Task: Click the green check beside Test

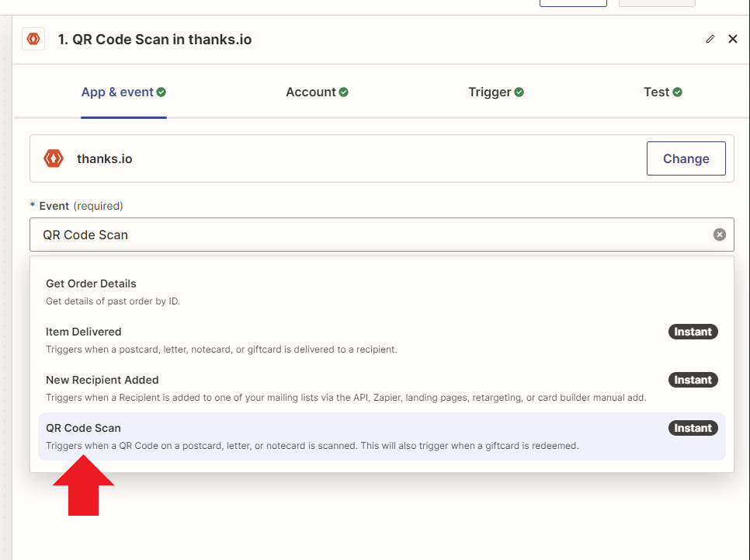Action: point(677,92)
